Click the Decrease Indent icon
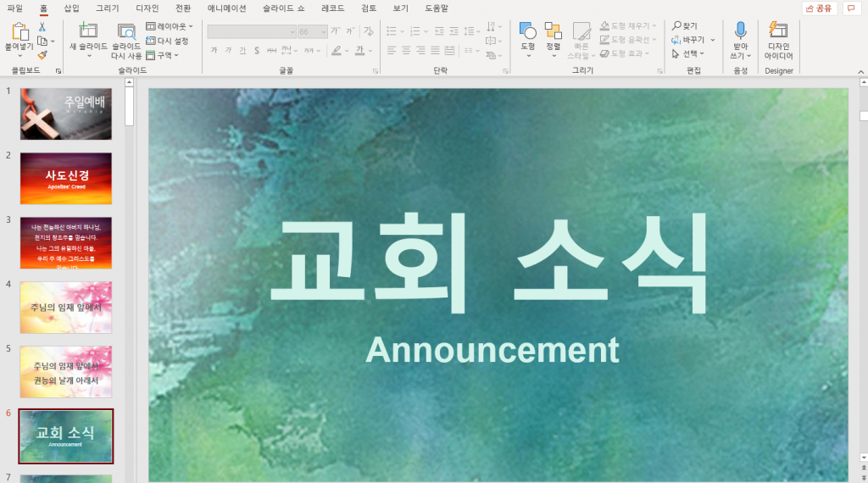Viewport: 868px width, 483px height. tap(440, 31)
